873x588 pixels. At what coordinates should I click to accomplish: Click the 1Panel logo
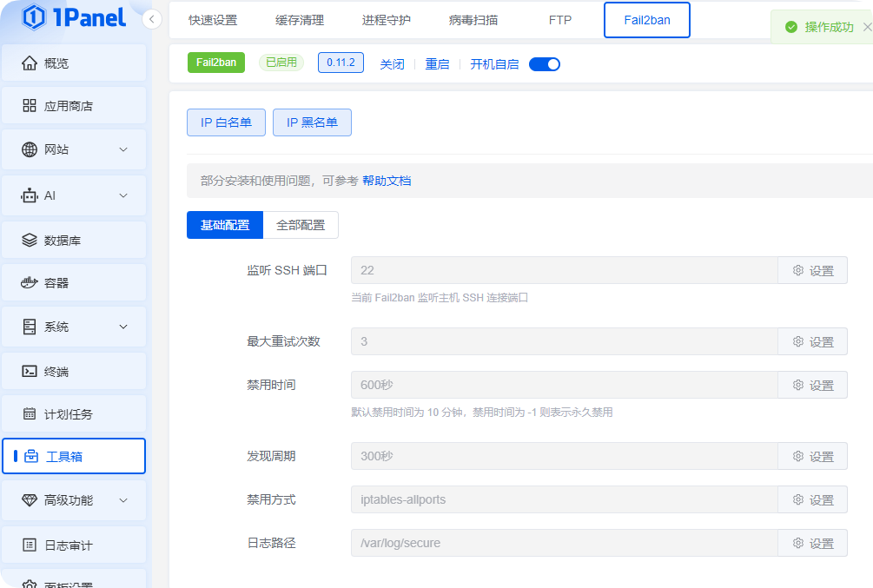[74, 17]
